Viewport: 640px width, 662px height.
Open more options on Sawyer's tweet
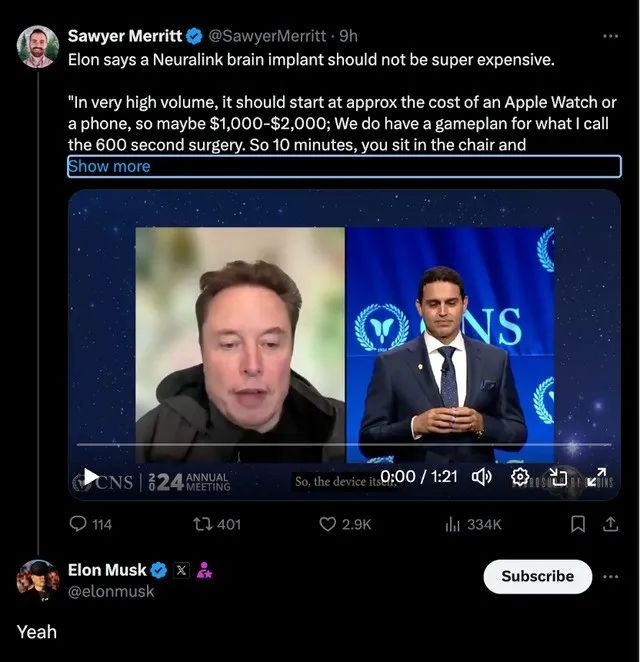610,36
